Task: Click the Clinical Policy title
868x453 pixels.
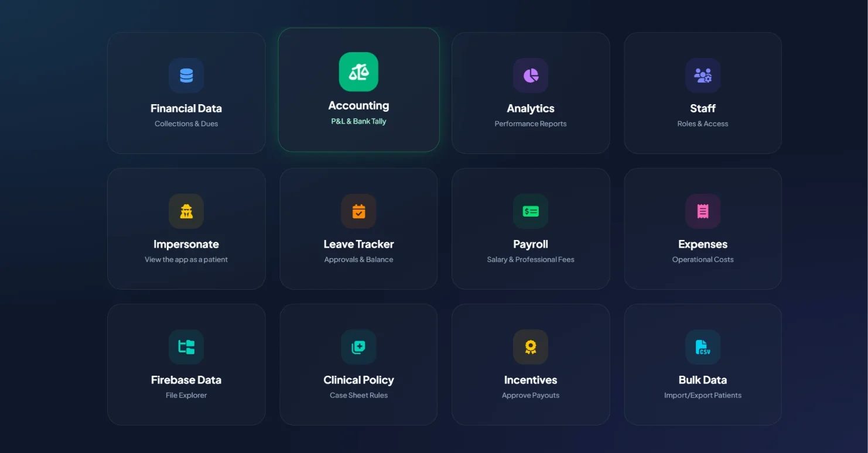Action: (x=358, y=380)
